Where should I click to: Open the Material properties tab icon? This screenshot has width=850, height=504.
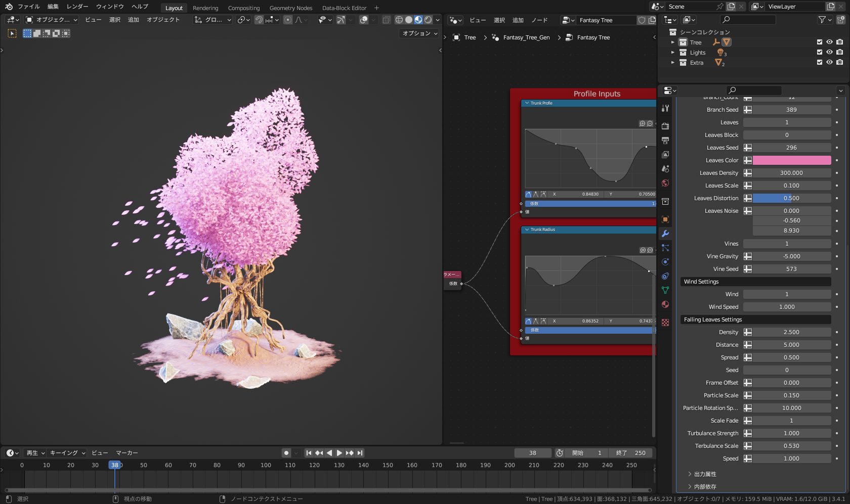(x=665, y=304)
